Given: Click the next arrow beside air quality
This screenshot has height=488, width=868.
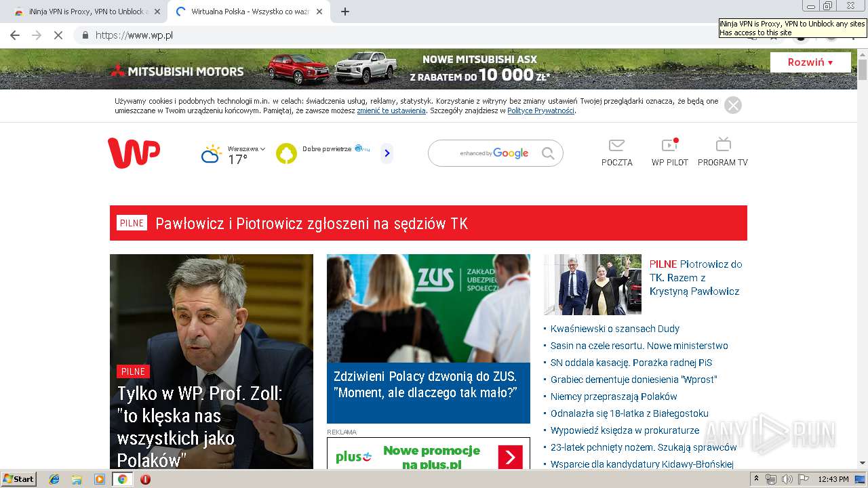Looking at the screenshot, I should 387,153.
